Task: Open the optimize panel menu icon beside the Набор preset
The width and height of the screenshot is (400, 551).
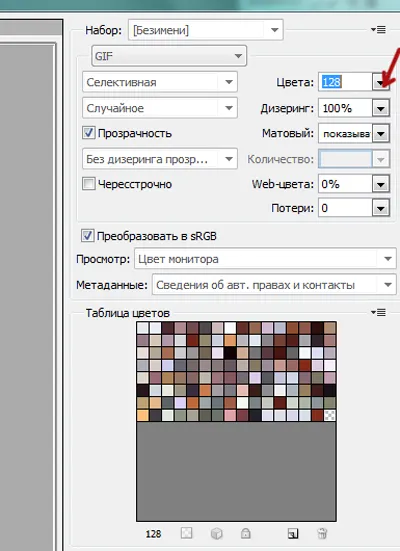Action: tap(378, 30)
